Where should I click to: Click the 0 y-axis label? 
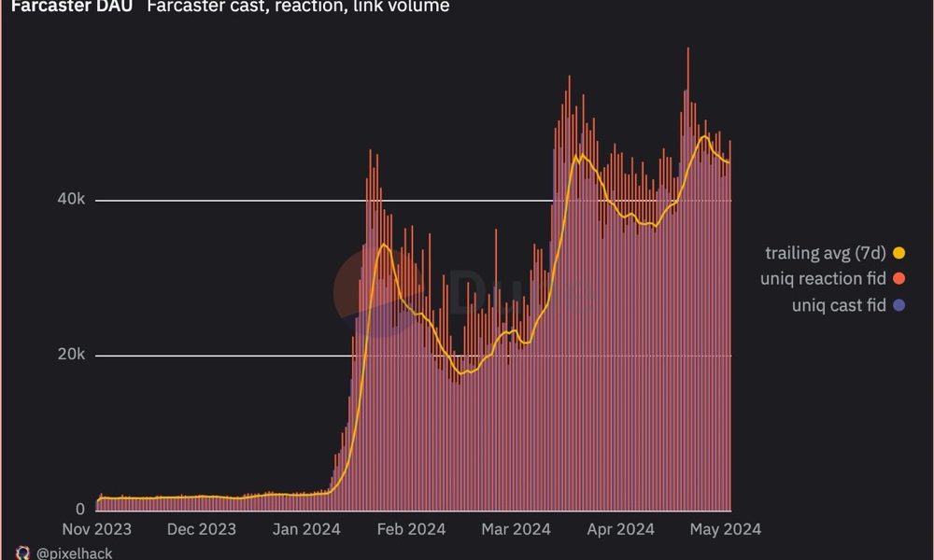(x=80, y=510)
